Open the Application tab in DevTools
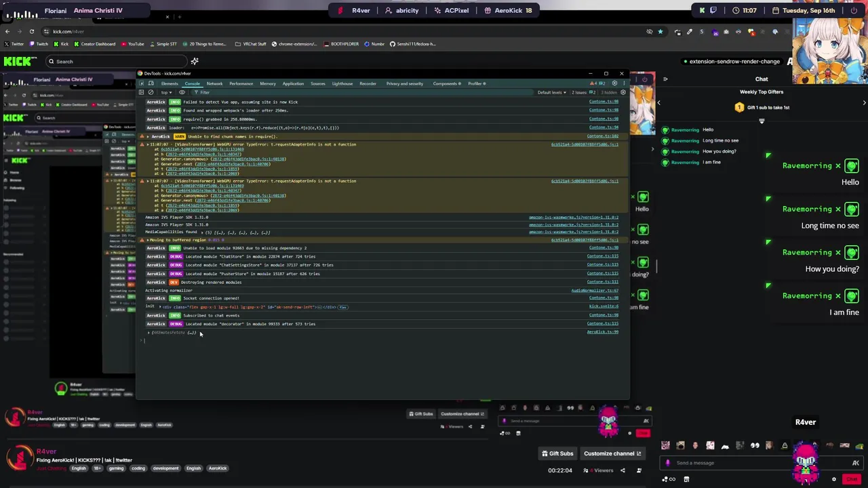 (x=293, y=83)
